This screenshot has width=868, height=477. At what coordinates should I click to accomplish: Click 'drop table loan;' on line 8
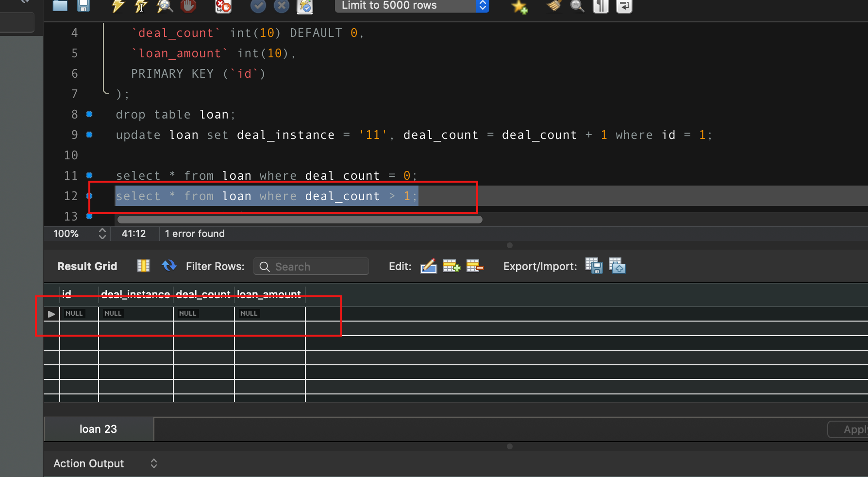[175, 115]
